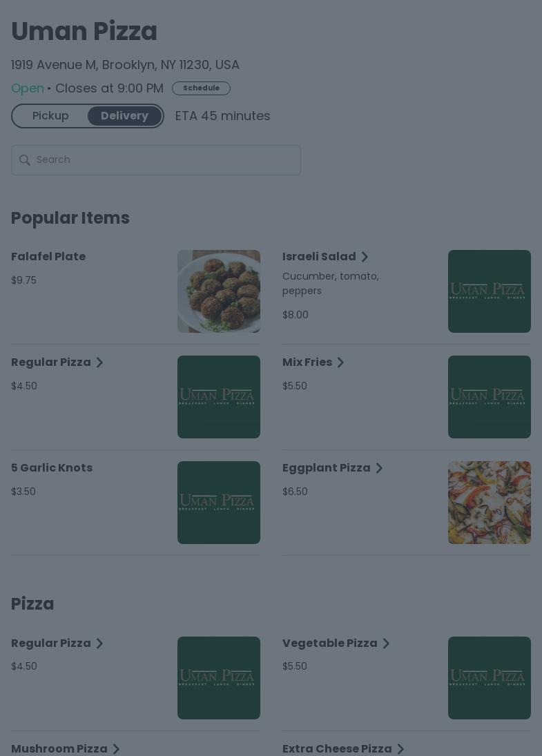Open the 5 Garlic Knots item
This screenshot has height=756, width=542.
[x=52, y=468]
